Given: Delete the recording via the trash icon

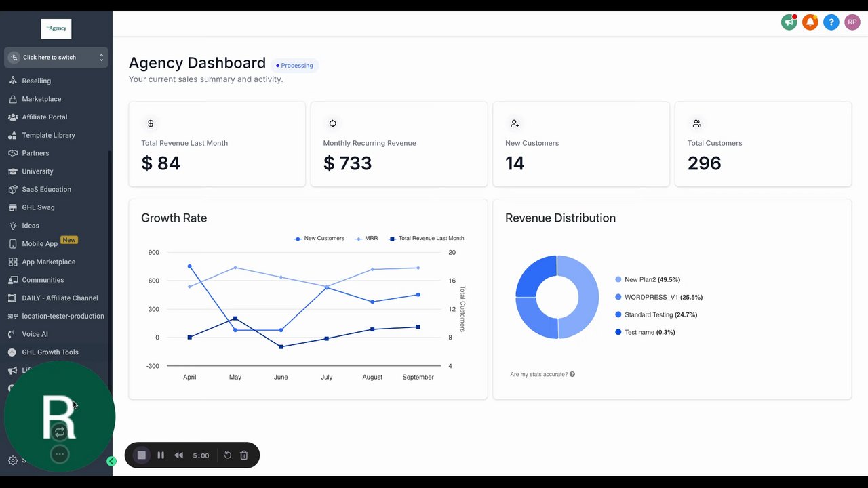Looking at the screenshot, I should [244, 455].
